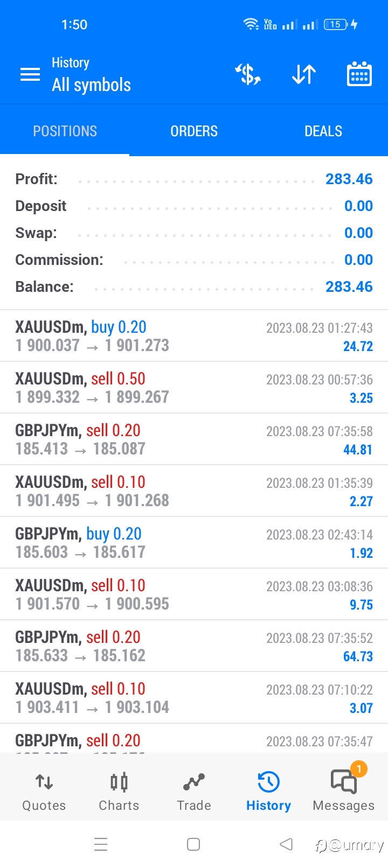
Task: Open XAUUSDm buy 0.20 position
Action: (194, 335)
